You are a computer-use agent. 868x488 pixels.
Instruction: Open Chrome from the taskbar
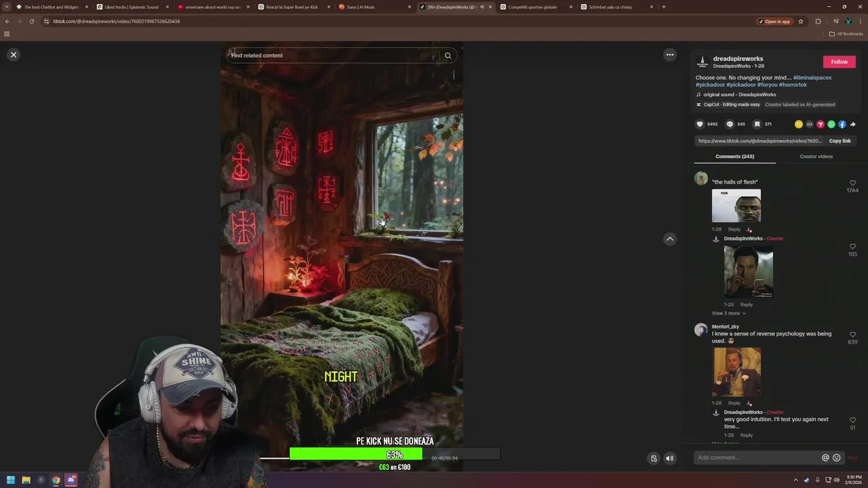(56, 480)
